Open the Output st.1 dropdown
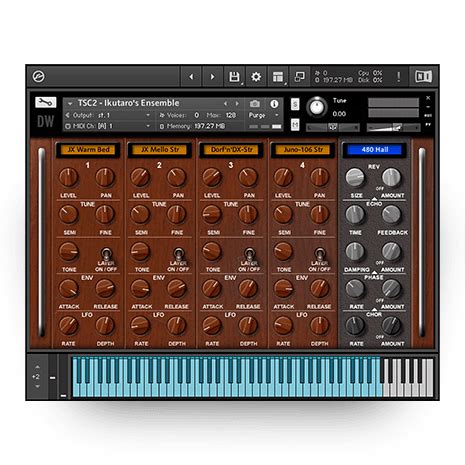 coord(109,115)
